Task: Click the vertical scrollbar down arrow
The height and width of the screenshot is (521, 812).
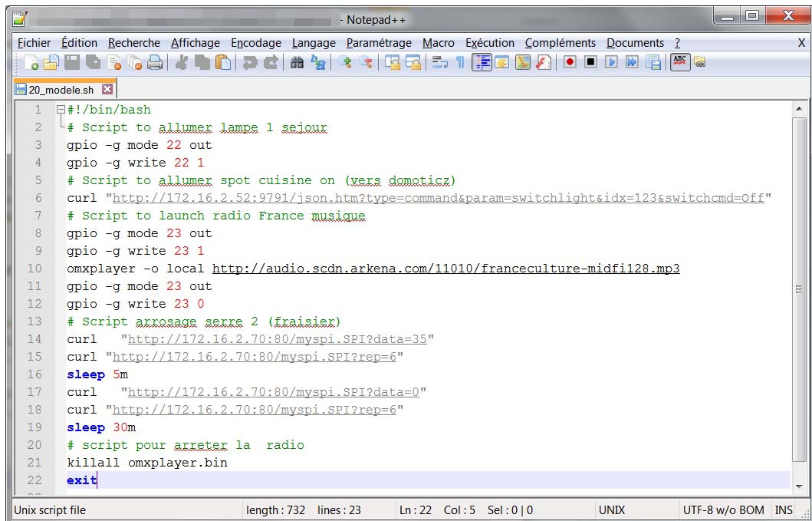Action: (798, 486)
